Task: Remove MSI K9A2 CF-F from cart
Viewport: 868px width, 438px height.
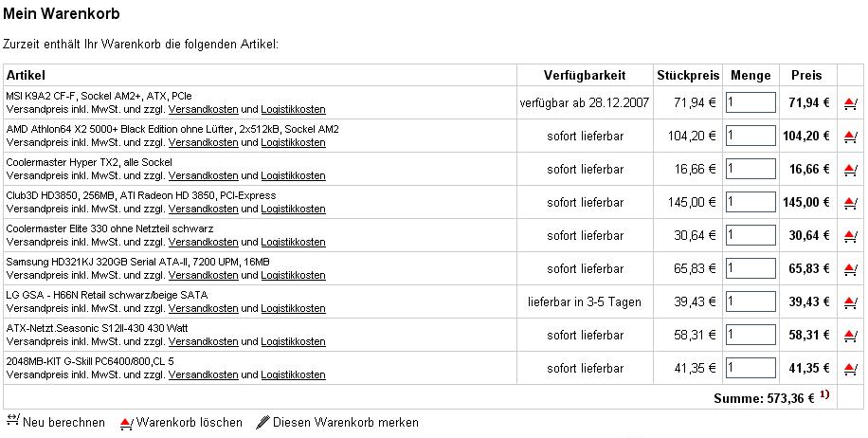Action: pyautogui.click(x=850, y=103)
